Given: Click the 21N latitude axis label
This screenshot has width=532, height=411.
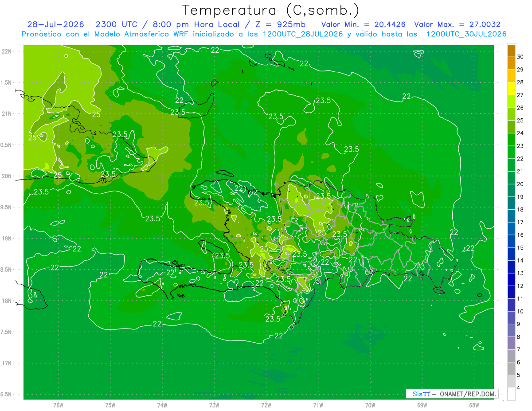Looking at the screenshot, I should coord(7,114).
